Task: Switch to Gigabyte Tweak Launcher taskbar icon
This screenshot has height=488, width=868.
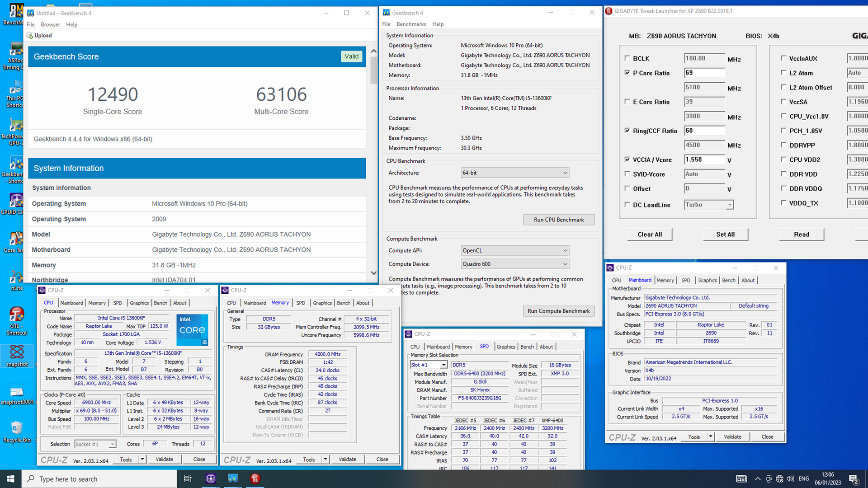Action: point(255,479)
